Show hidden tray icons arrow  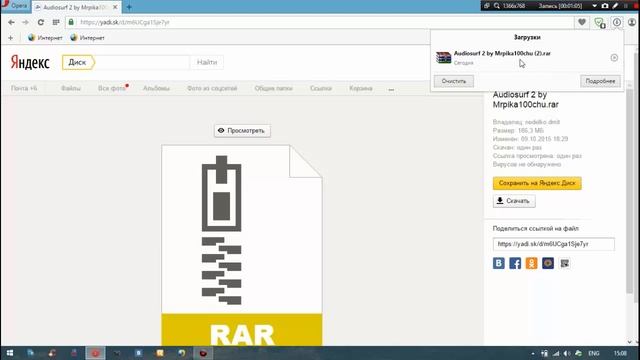pyautogui.click(x=533, y=353)
